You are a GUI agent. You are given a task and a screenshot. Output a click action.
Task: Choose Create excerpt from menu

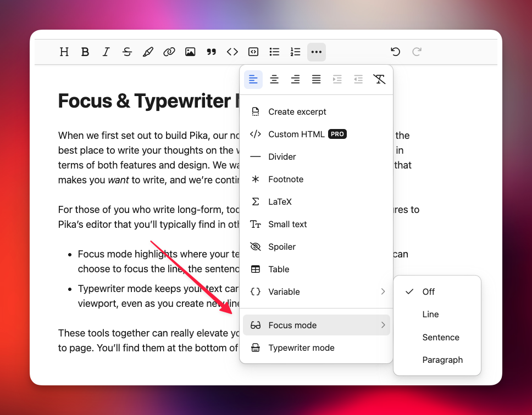pos(316,112)
